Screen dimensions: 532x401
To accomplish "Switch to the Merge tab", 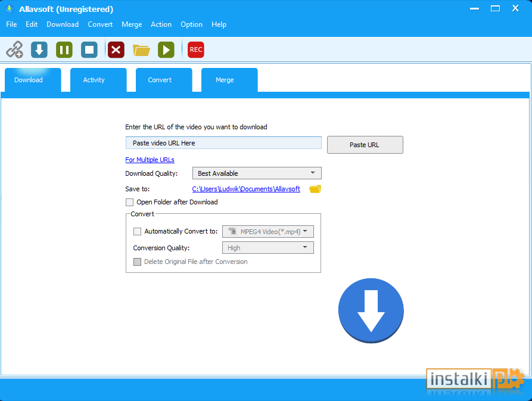I will [229, 80].
